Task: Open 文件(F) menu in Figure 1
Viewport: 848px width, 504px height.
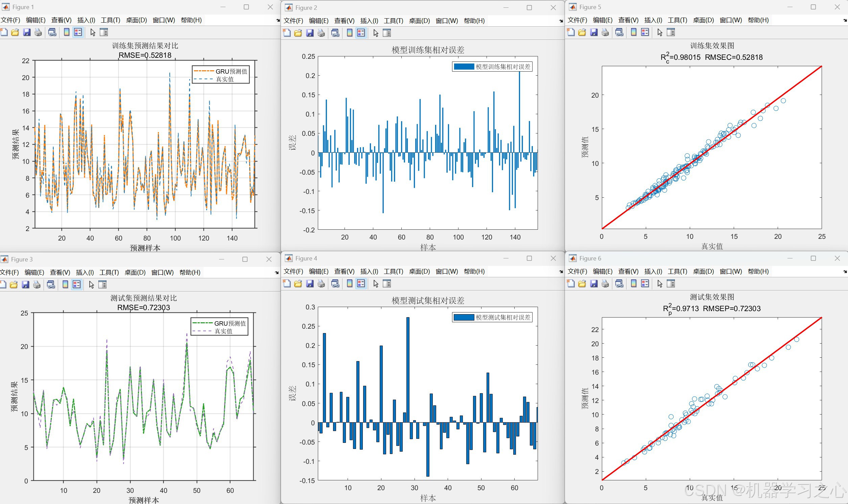Action: point(10,20)
